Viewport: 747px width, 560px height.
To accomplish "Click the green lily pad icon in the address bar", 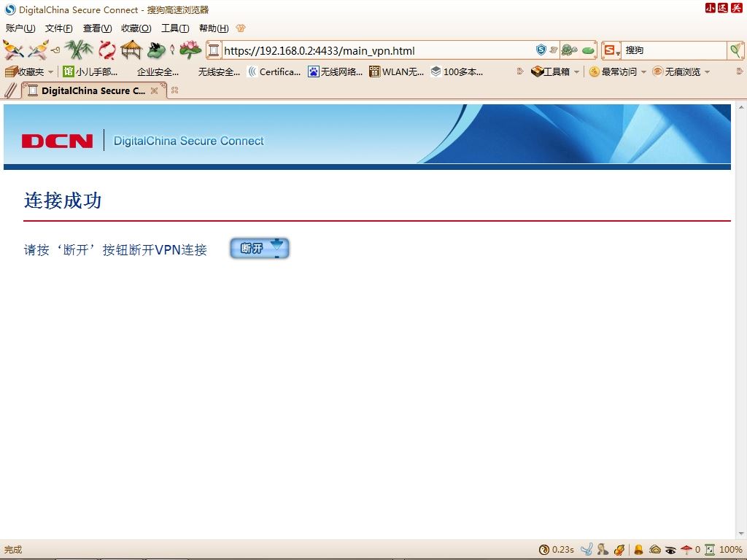I will point(589,50).
